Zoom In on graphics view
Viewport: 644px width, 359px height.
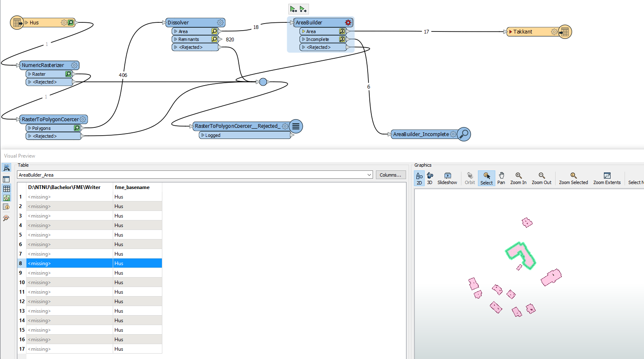[x=518, y=178]
